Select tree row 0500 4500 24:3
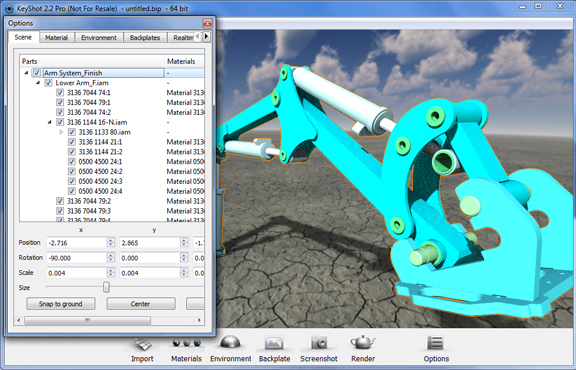The height and width of the screenshot is (370, 576). tap(100, 182)
